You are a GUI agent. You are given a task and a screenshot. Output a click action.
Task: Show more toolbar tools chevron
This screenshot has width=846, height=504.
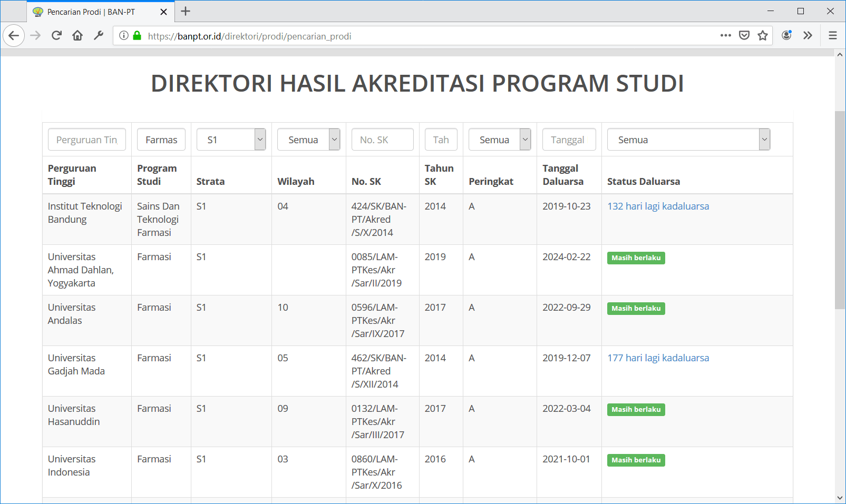808,36
